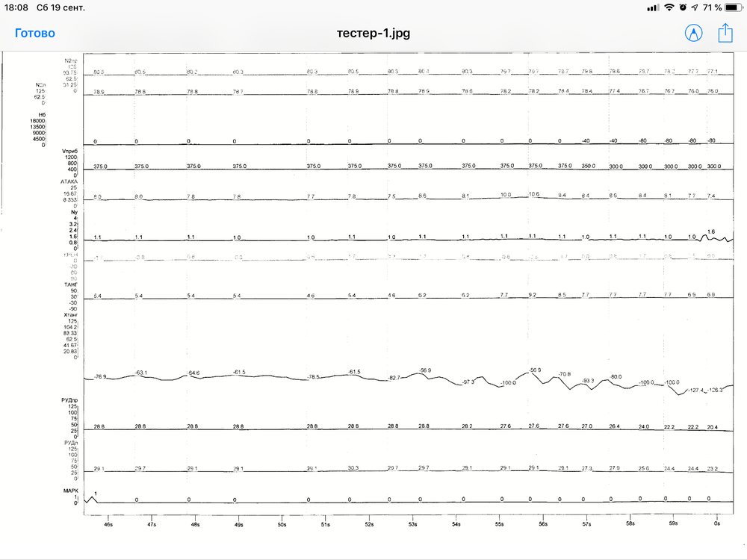The image size is (747, 560).
Task: Open the Markup pen tool
Action: [x=693, y=33]
